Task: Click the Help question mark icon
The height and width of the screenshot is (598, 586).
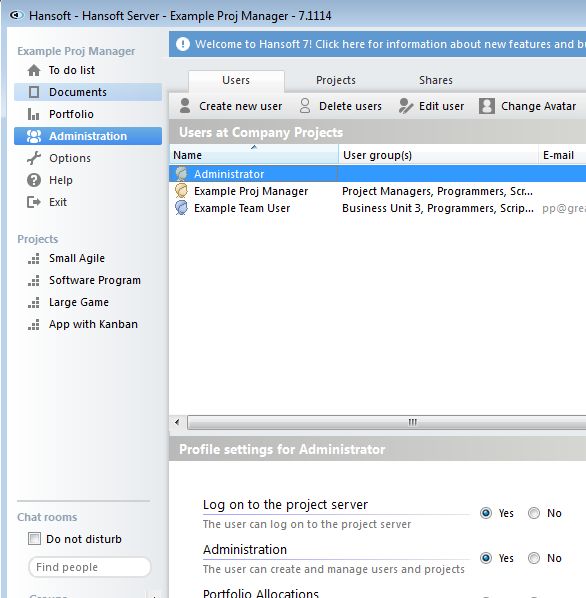Action: pos(34,180)
